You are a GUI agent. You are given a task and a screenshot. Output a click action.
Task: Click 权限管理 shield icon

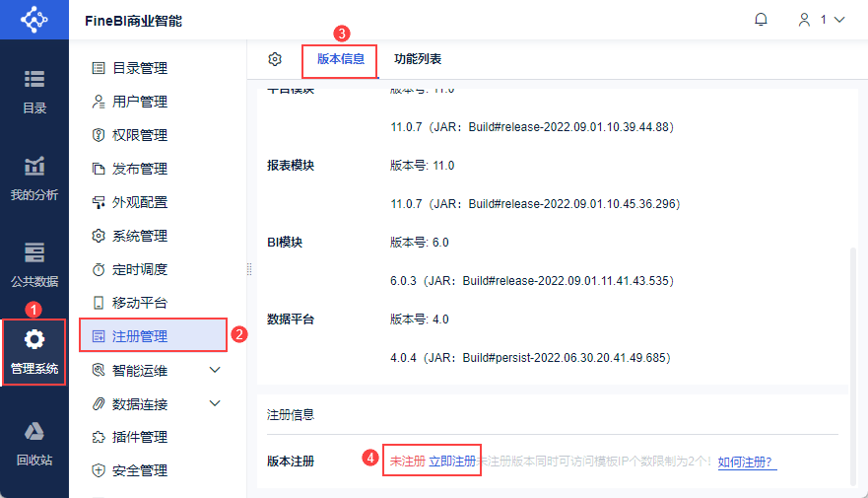click(x=99, y=135)
